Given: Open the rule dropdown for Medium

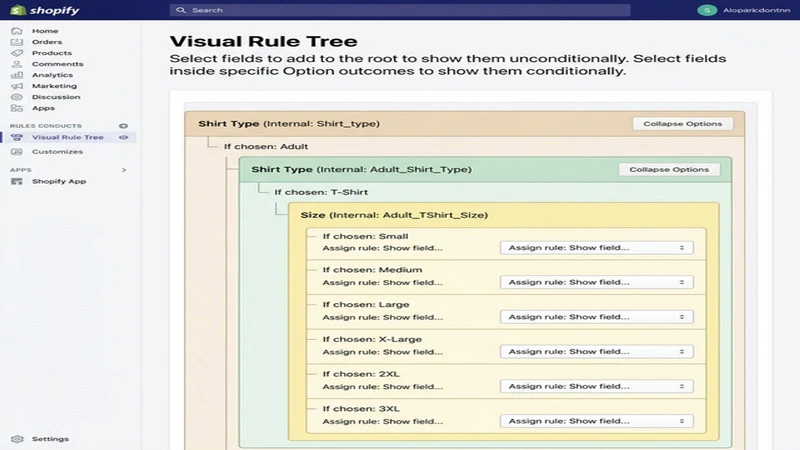Looking at the screenshot, I should point(596,282).
